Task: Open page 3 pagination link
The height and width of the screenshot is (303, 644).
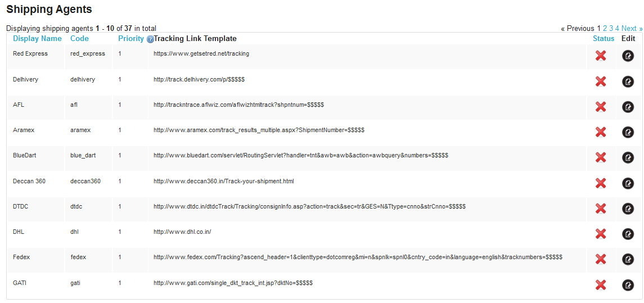Action: [x=611, y=28]
